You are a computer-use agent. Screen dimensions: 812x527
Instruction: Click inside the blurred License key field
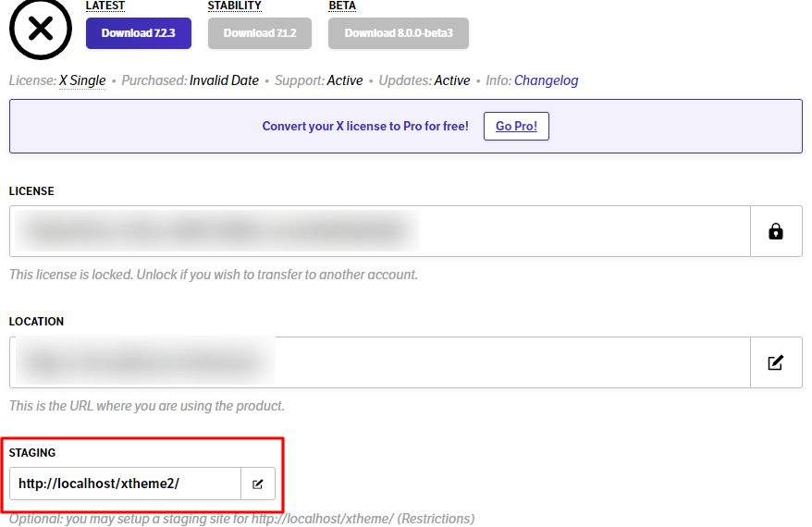379,231
